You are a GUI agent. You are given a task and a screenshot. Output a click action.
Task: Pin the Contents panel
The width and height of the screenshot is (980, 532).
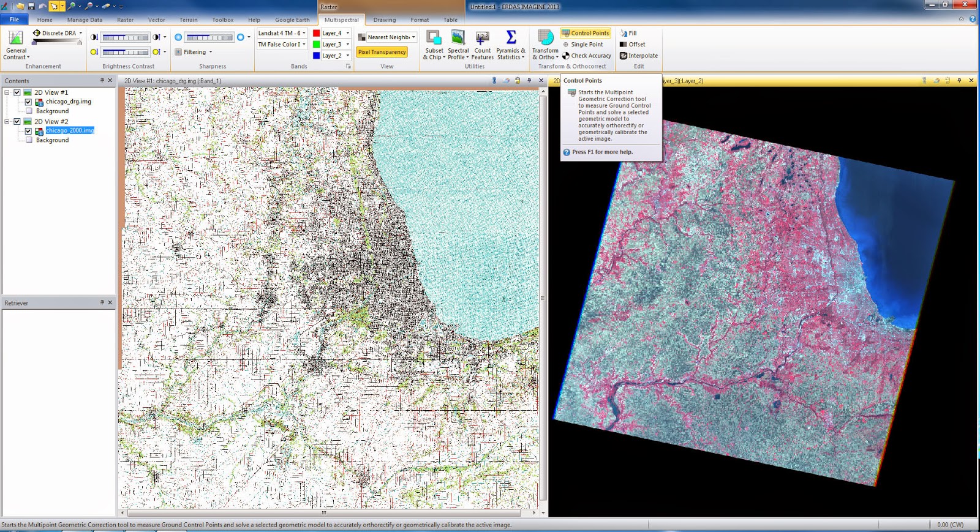pos(102,80)
